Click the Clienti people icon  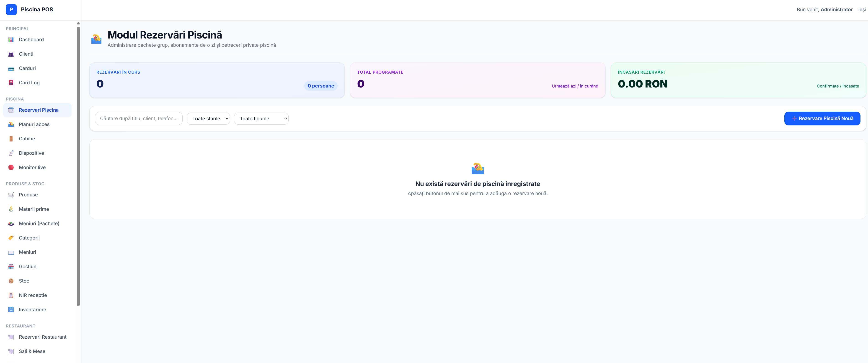click(x=11, y=54)
